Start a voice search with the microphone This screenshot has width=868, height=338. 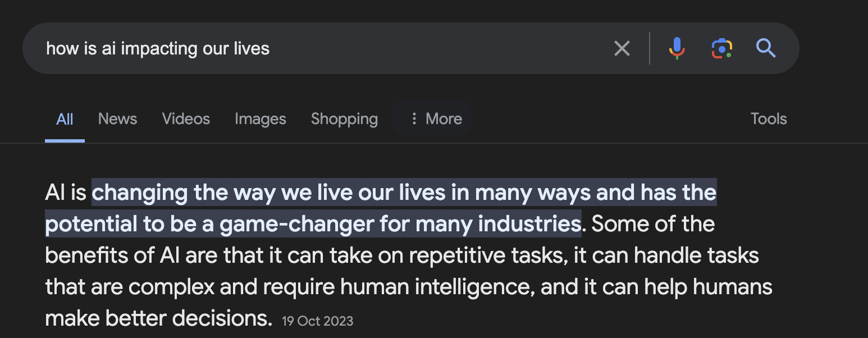pos(677,49)
